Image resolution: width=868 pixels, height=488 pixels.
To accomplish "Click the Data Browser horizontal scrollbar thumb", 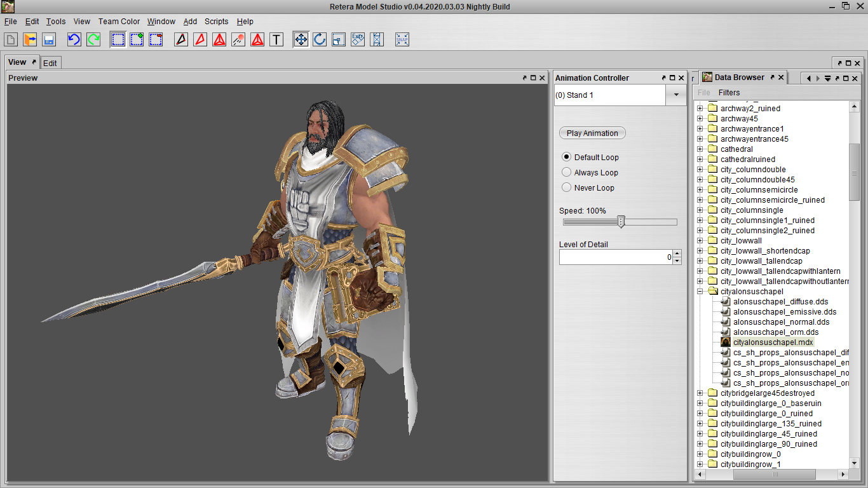I will click(x=773, y=475).
